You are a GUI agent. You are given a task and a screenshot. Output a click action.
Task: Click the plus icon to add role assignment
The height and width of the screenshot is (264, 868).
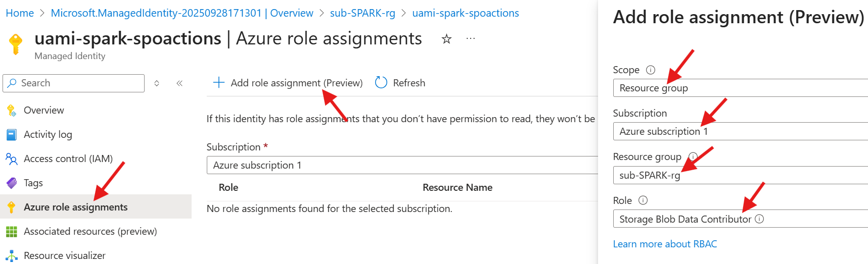click(218, 82)
